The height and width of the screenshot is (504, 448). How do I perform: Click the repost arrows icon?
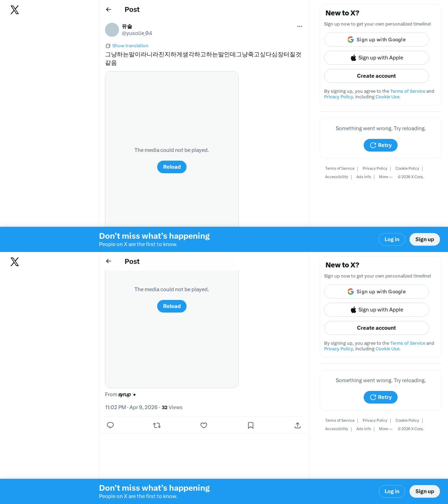pos(157,425)
